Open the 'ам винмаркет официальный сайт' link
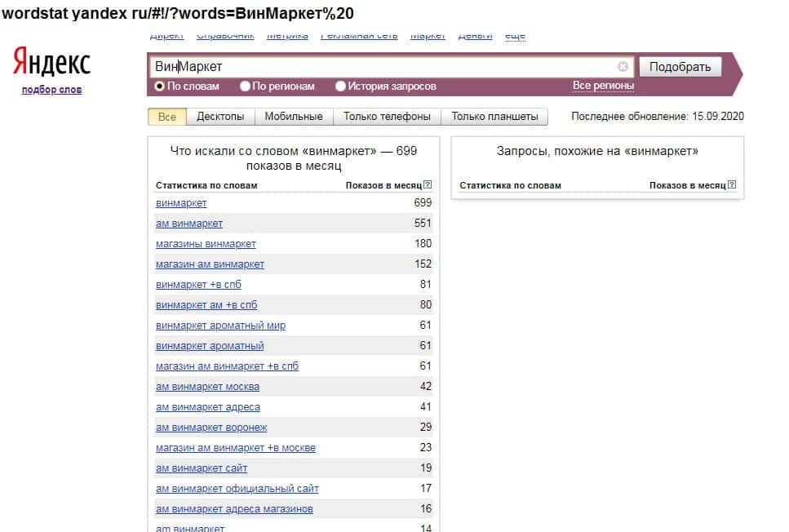789x532 pixels. tap(237, 489)
